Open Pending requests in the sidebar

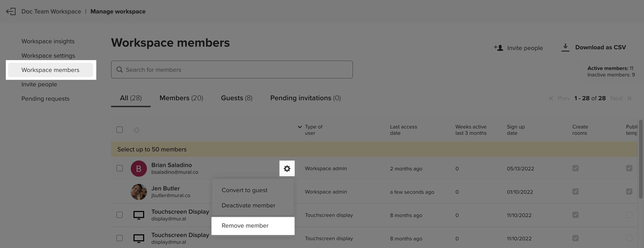click(45, 98)
